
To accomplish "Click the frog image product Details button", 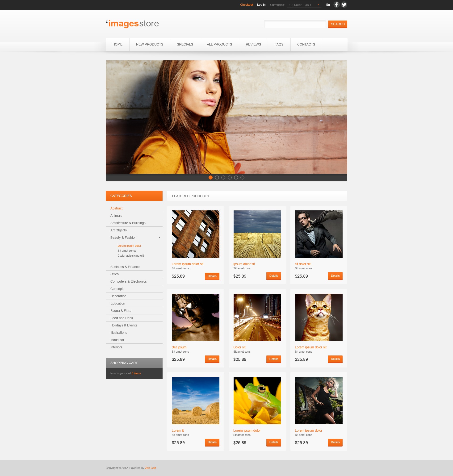I will tap(274, 443).
